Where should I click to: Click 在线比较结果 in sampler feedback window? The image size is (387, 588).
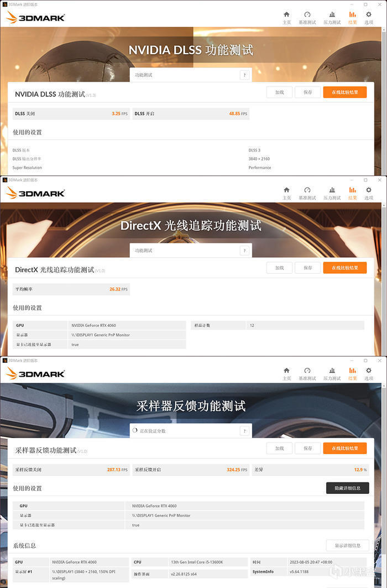[344, 448]
